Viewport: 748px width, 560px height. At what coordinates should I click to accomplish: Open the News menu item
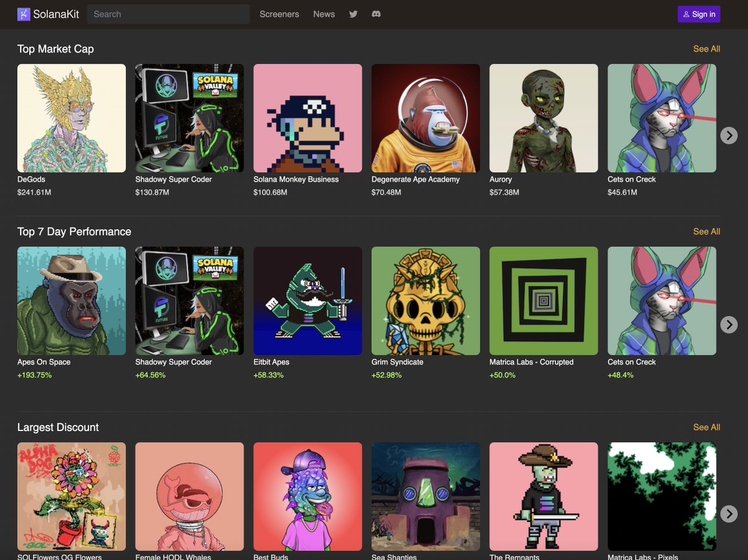point(324,14)
